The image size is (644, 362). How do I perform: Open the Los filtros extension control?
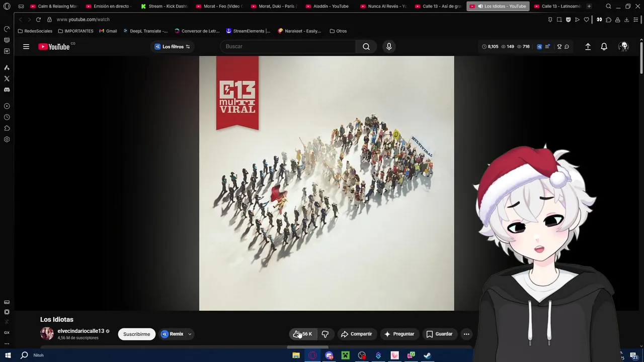pyautogui.click(x=172, y=47)
